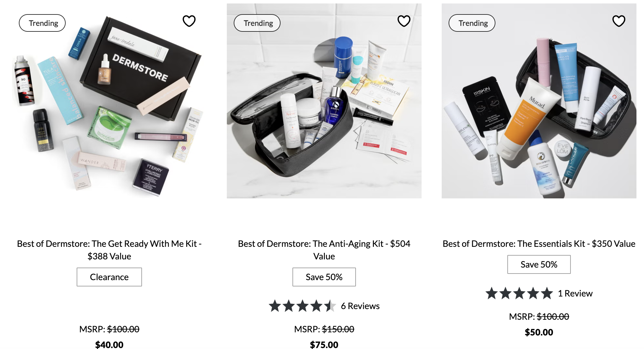Screen dimensions: 644x349
Task: Click the Clearance label
Action: pos(109,277)
